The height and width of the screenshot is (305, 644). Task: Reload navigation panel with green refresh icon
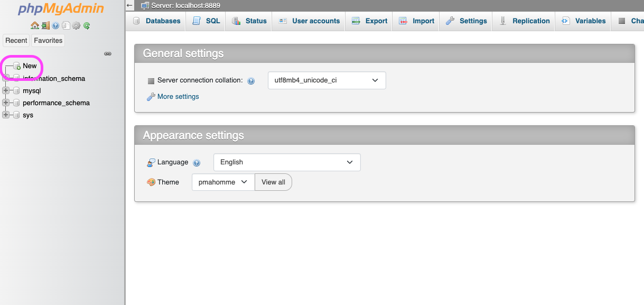pos(87,25)
